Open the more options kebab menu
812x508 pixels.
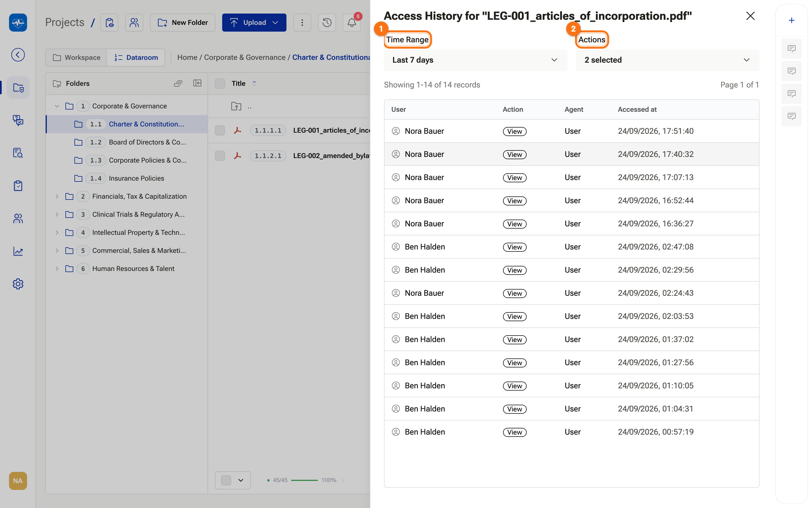point(302,23)
